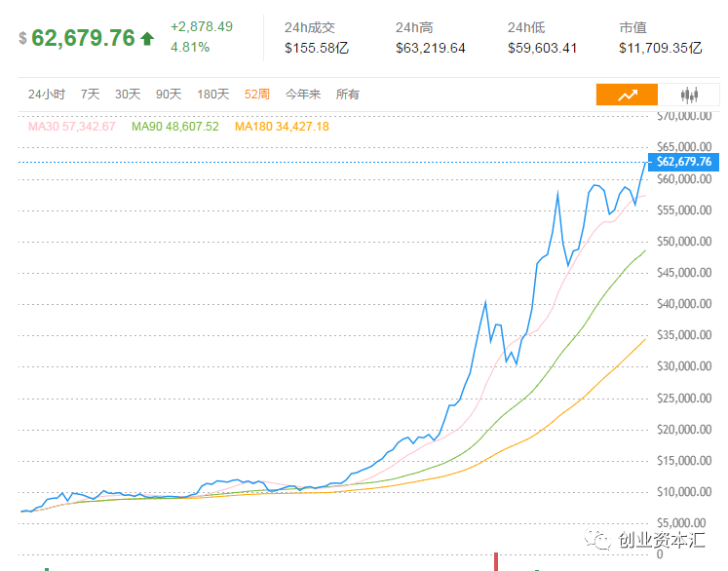Click the large 62,679.76 current price
The height and width of the screenshot is (571, 728).
pyautogui.click(x=83, y=38)
